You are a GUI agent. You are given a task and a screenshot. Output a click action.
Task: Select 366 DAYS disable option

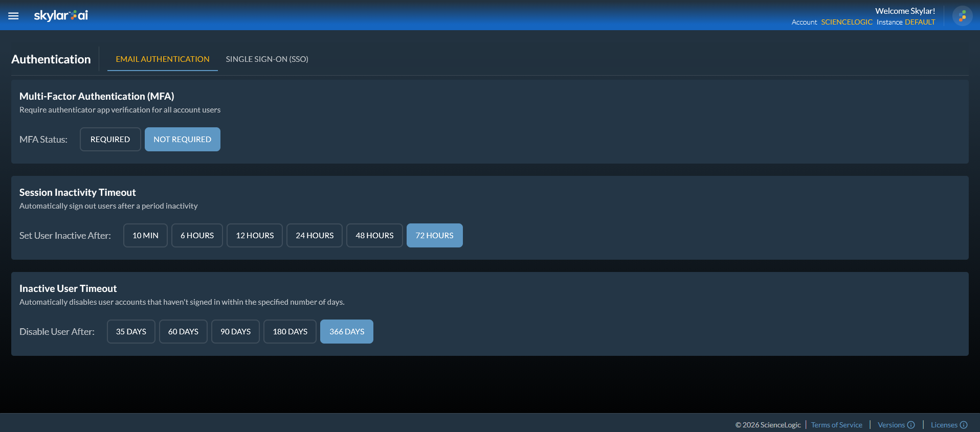click(x=347, y=332)
